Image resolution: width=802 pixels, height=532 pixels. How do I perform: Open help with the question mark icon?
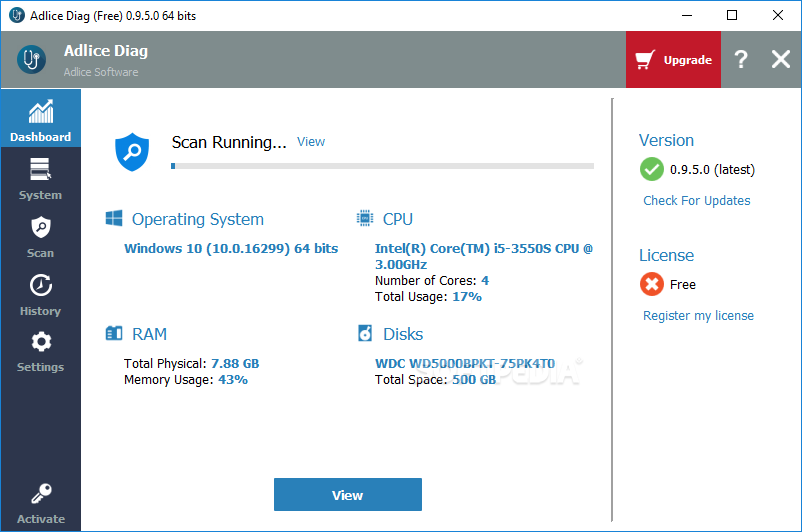[x=741, y=59]
